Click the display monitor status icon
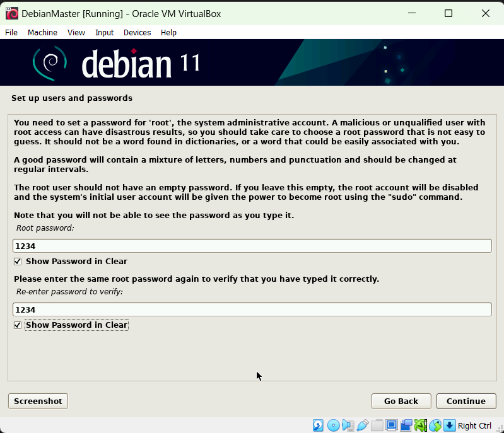The image size is (504, 433). pos(392,425)
